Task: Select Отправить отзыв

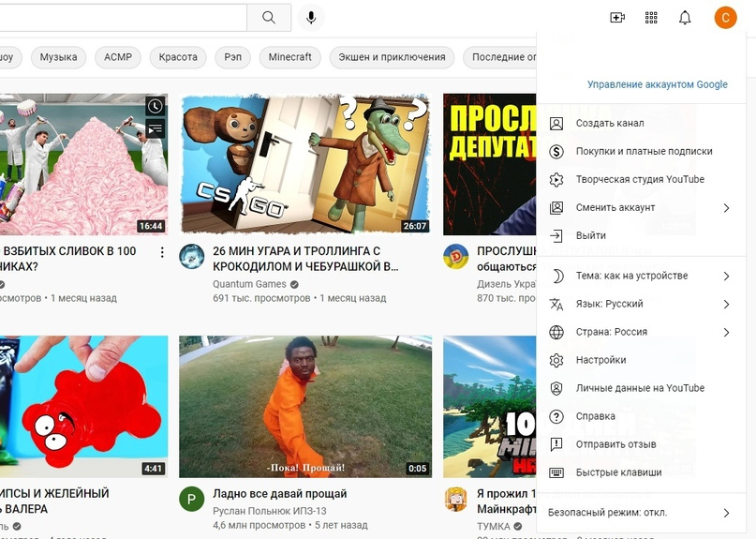Action: (x=642, y=444)
